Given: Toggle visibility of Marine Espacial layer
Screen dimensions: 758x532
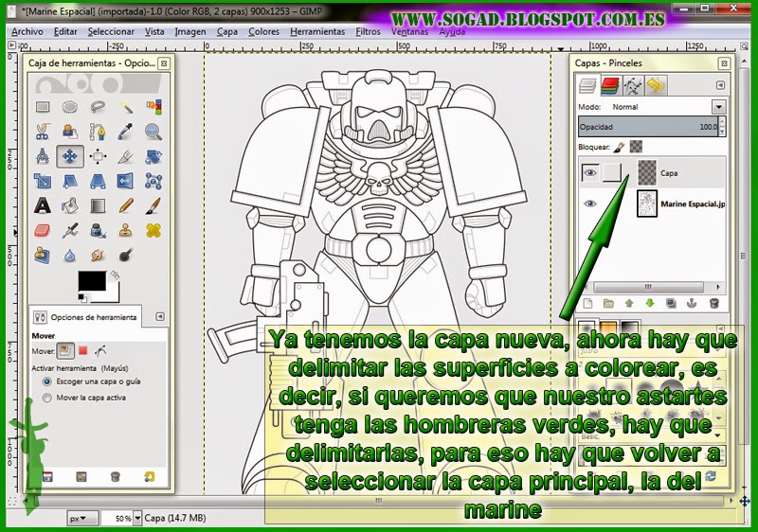Looking at the screenshot, I should click(589, 204).
